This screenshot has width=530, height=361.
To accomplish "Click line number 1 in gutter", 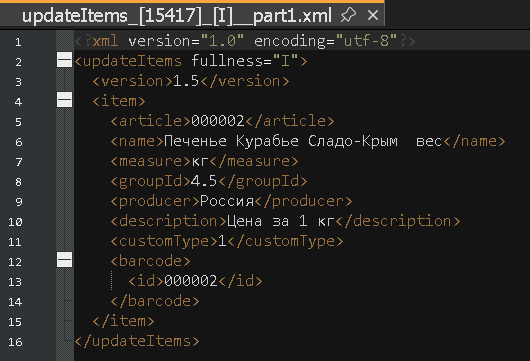I will coord(18,42).
